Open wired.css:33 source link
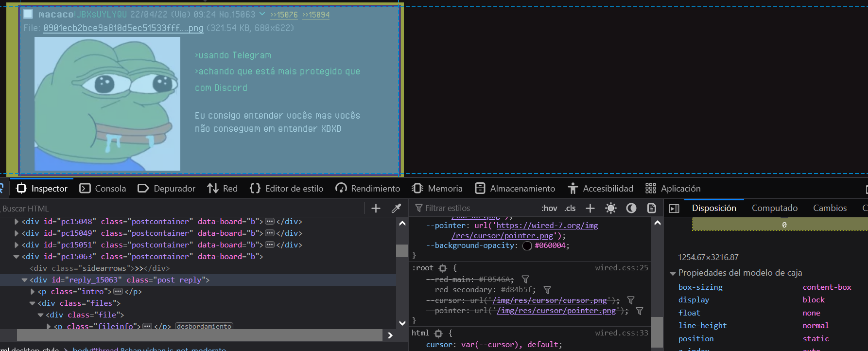 click(622, 333)
